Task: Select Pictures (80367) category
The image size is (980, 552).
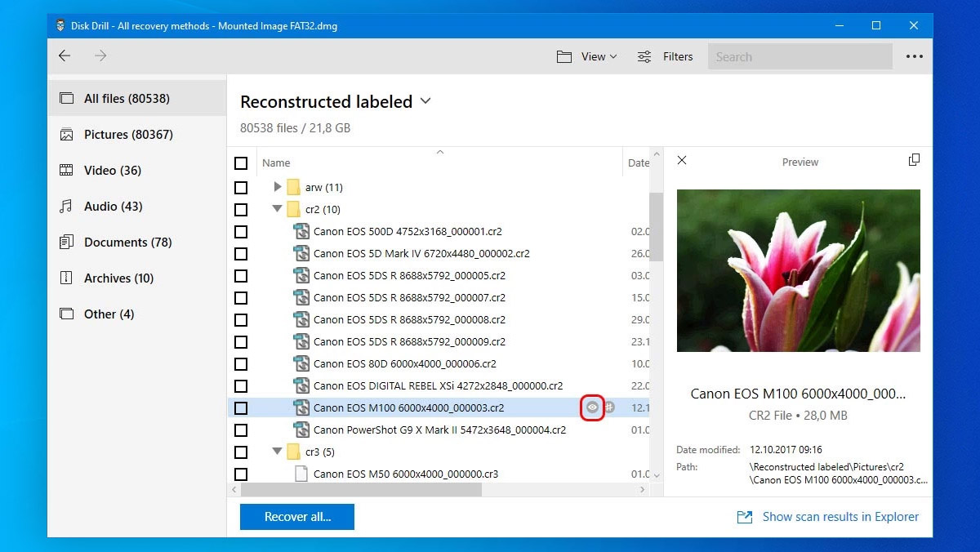Action: point(136,135)
